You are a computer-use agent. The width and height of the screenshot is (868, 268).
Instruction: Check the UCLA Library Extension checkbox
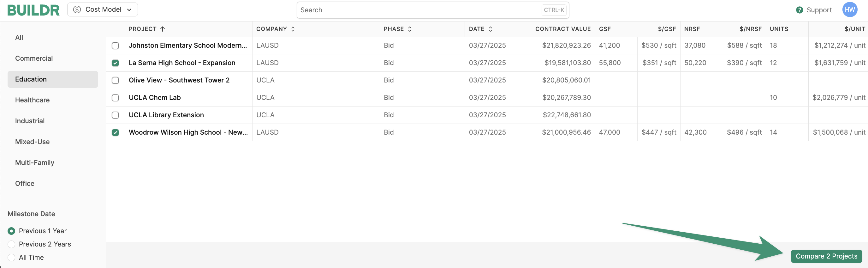pos(115,115)
